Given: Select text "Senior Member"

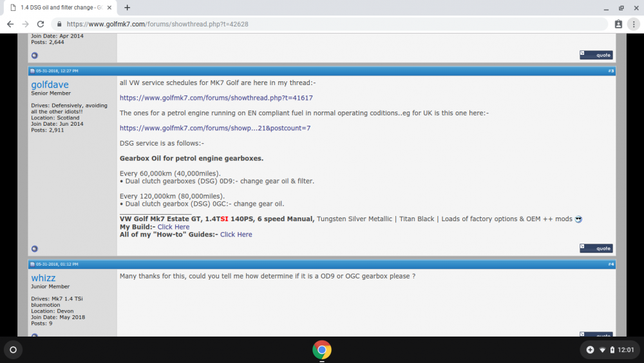Looking at the screenshot, I should pos(51,93).
